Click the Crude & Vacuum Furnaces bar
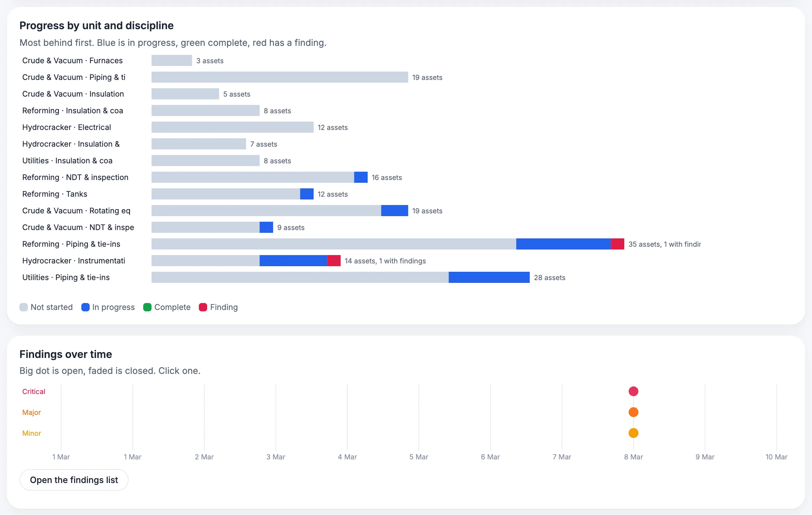The width and height of the screenshot is (812, 515). (x=172, y=60)
